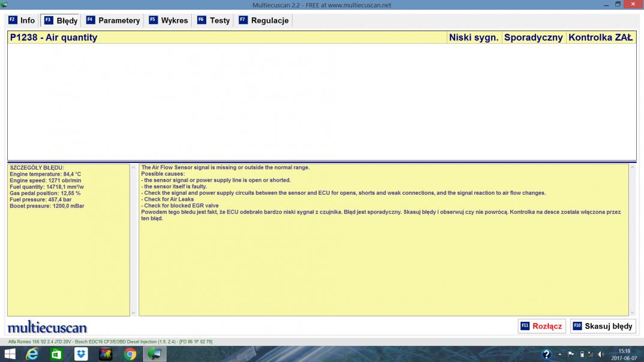Screen dimensions: 644x362
Task: Click the Kontrolka ZAŁ status cell
Action: pos(600,37)
